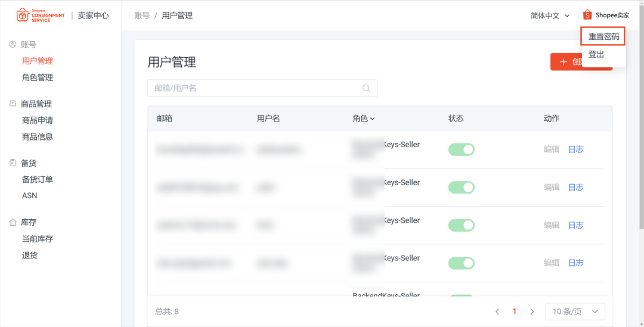Screen dimensions: 644x327
Task: Click the 商品管理 box icon
Action: click(13, 104)
